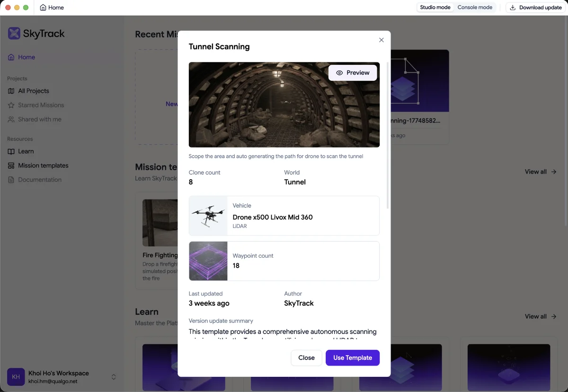Click the Close button in dialog
The height and width of the screenshot is (392, 568).
pyautogui.click(x=306, y=358)
